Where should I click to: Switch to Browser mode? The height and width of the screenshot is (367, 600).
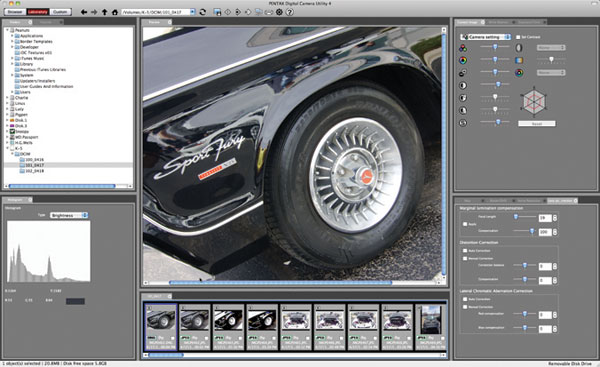tap(15, 12)
